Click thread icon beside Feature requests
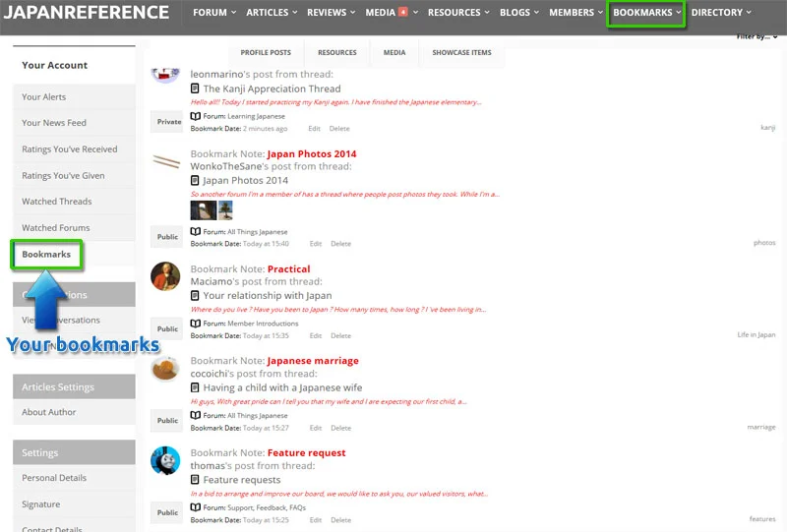This screenshot has height=532, width=787. (x=195, y=479)
